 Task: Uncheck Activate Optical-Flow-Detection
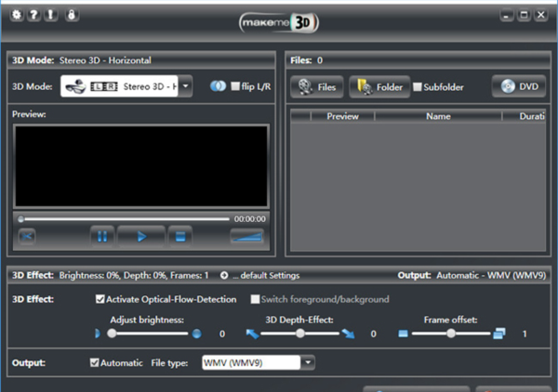point(100,299)
